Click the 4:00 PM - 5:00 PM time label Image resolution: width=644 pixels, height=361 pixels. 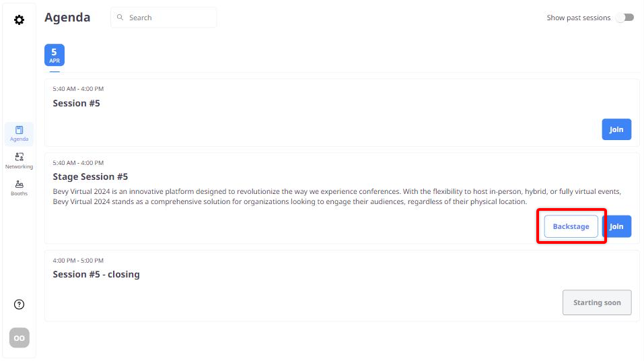point(78,260)
